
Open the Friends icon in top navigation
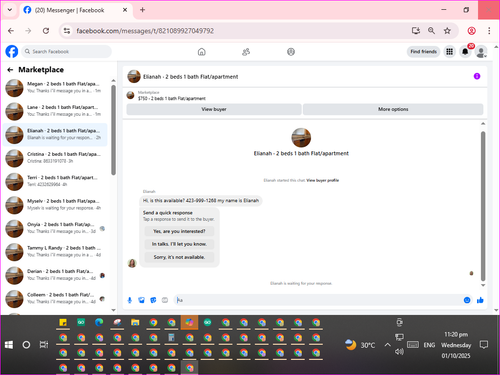246,52
